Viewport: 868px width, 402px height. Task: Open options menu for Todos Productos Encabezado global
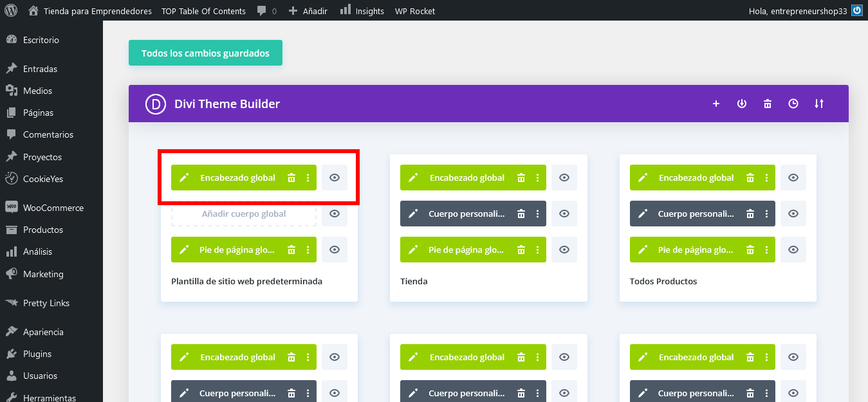[x=766, y=178]
